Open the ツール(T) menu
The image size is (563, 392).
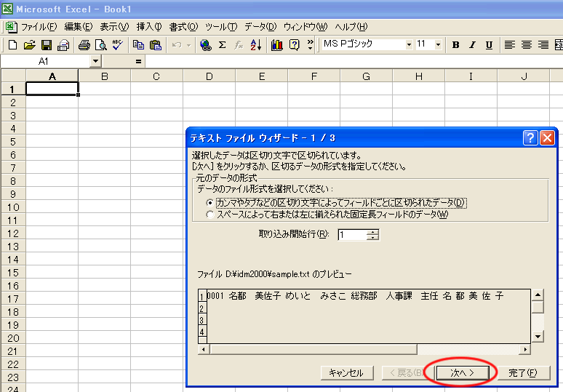222,27
